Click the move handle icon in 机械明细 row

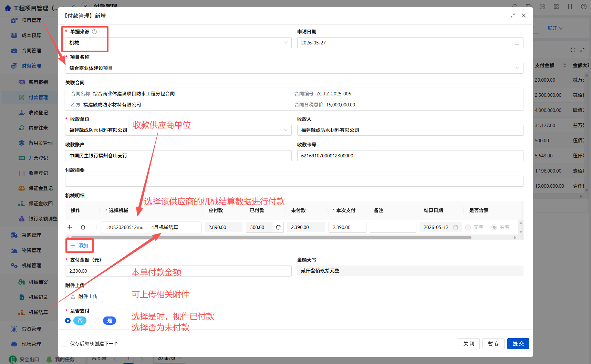(x=70, y=227)
